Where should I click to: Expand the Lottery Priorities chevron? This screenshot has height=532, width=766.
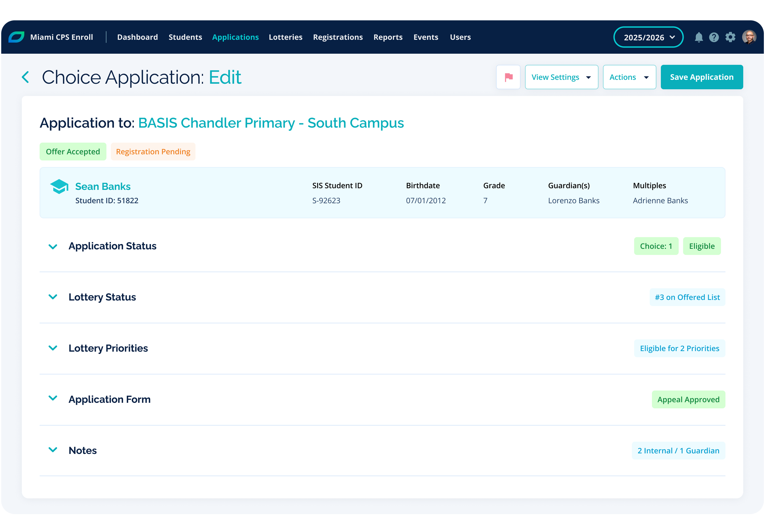tap(53, 348)
